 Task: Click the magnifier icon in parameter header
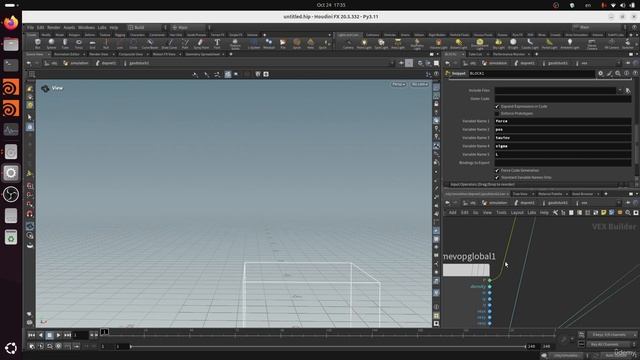point(618,73)
